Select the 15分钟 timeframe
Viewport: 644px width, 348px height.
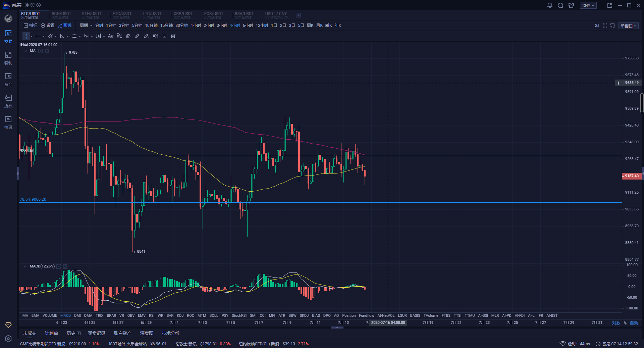tap(166, 26)
